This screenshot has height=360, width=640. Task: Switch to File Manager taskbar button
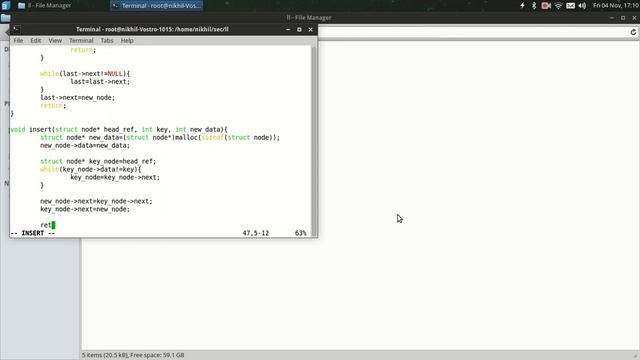[x=45, y=5]
